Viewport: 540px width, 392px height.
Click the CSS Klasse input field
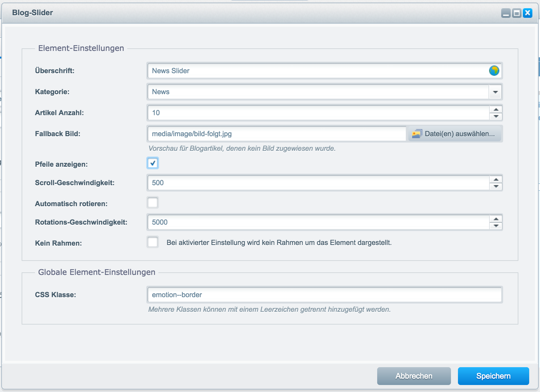tap(325, 295)
